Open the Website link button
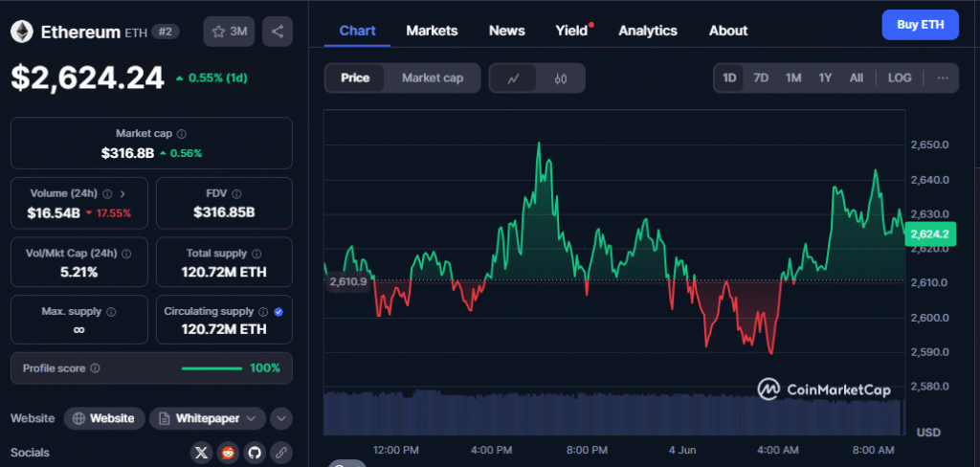980x467 pixels. coord(104,418)
